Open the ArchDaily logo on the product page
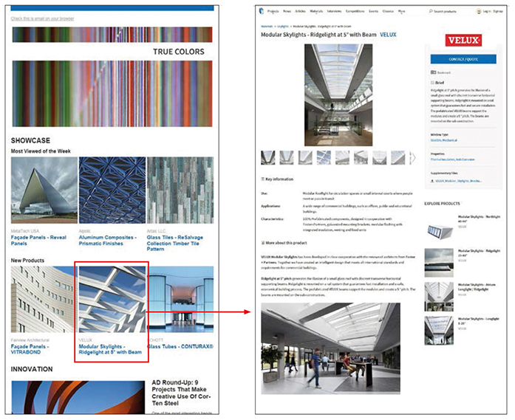 (x=262, y=11)
